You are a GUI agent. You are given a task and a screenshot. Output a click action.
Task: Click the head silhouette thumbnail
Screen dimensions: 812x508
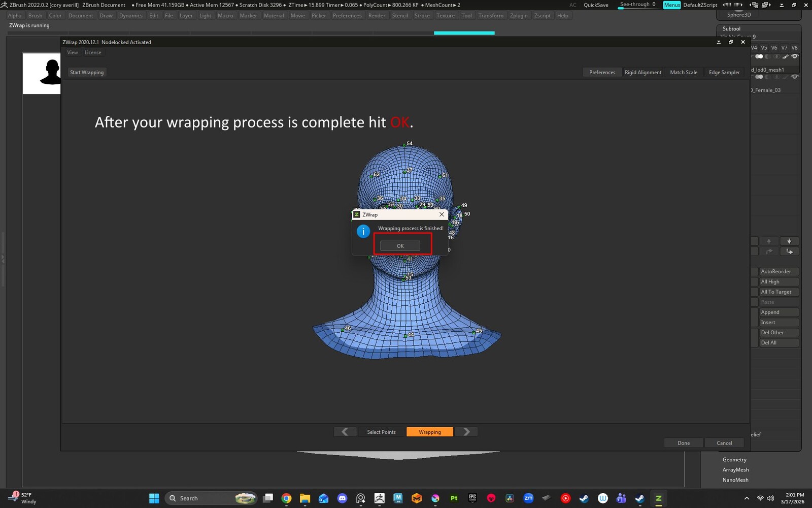pyautogui.click(x=42, y=74)
